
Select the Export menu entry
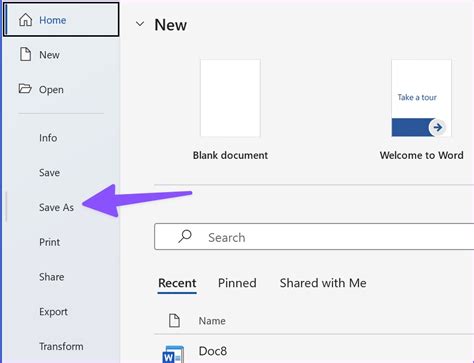coord(53,312)
